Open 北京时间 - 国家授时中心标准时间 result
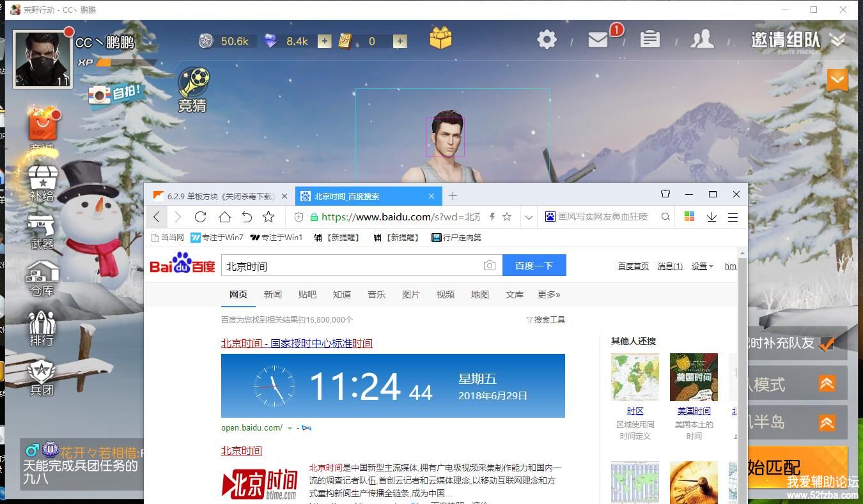Screen dimensions: 863x504 [x=297, y=344]
